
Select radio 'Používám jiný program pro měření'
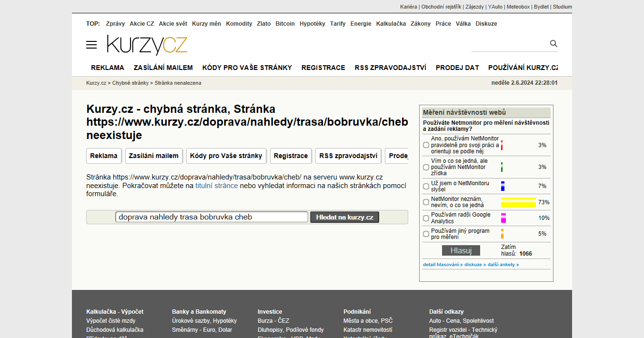pos(426,234)
